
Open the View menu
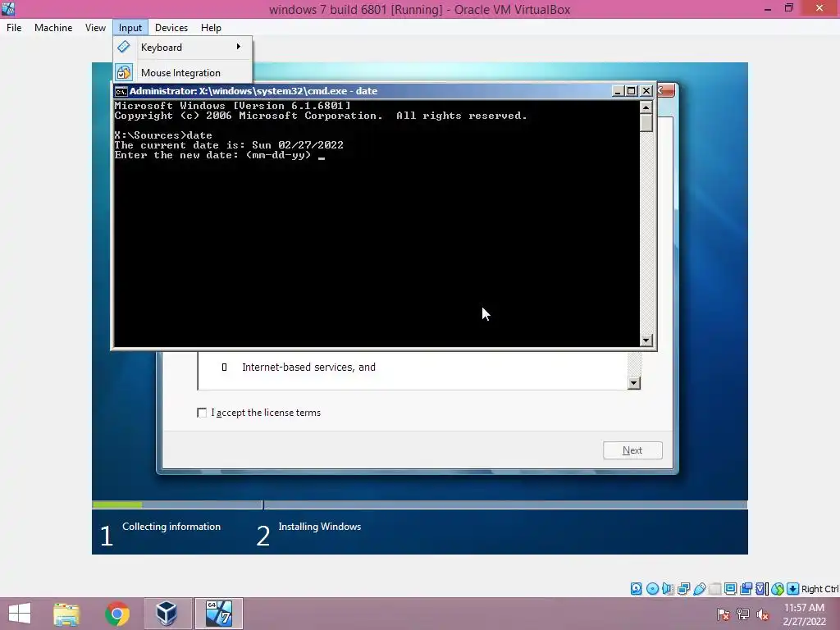pos(95,27)
